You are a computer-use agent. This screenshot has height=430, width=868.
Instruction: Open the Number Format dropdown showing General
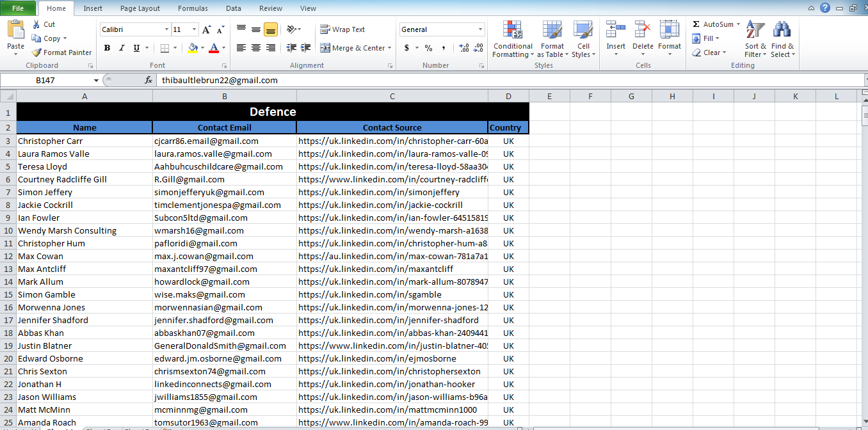pos(442,29)
